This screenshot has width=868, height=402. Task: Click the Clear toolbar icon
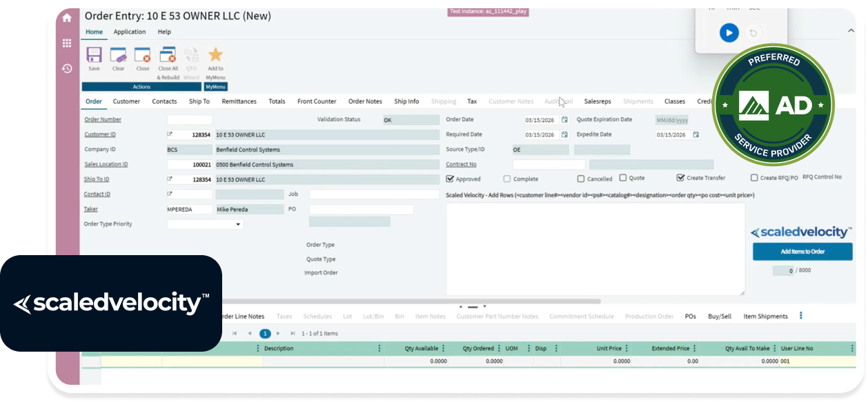click(118, 55)
